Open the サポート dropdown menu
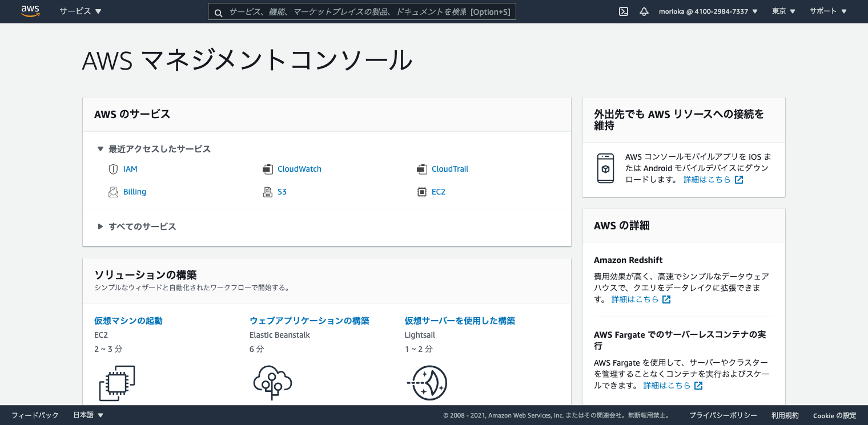Screen dimensions: 868x425 tap(829, 11)
